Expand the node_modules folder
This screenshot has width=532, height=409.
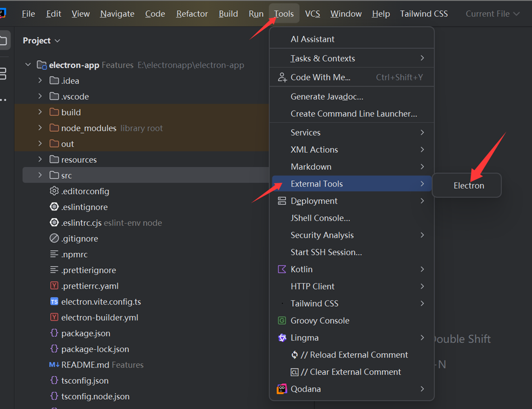coord(40,128)
